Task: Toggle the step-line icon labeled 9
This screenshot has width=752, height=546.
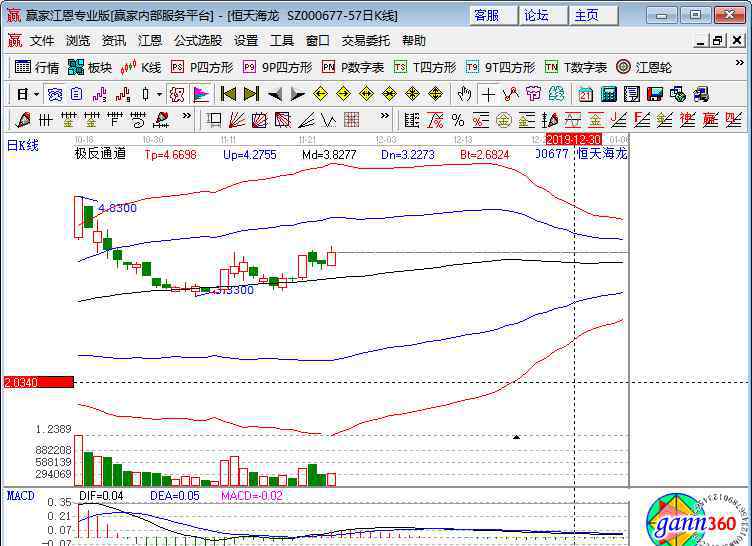Action: tap(123, 94)
